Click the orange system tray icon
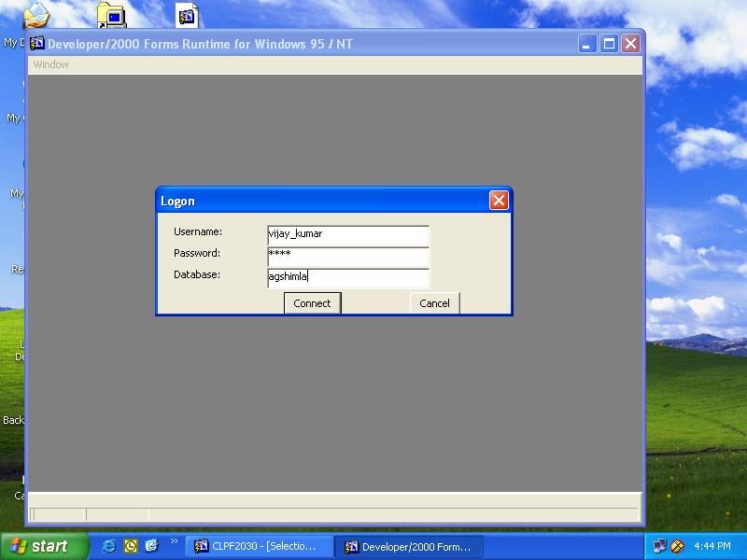This screenshot has height=560, width=747. (677, 546)
